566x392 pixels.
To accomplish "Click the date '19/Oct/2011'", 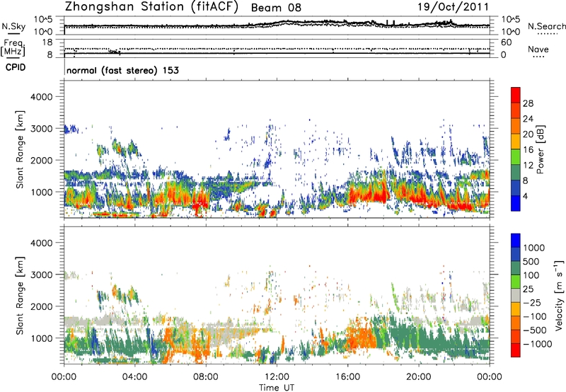I will [454, 7].
